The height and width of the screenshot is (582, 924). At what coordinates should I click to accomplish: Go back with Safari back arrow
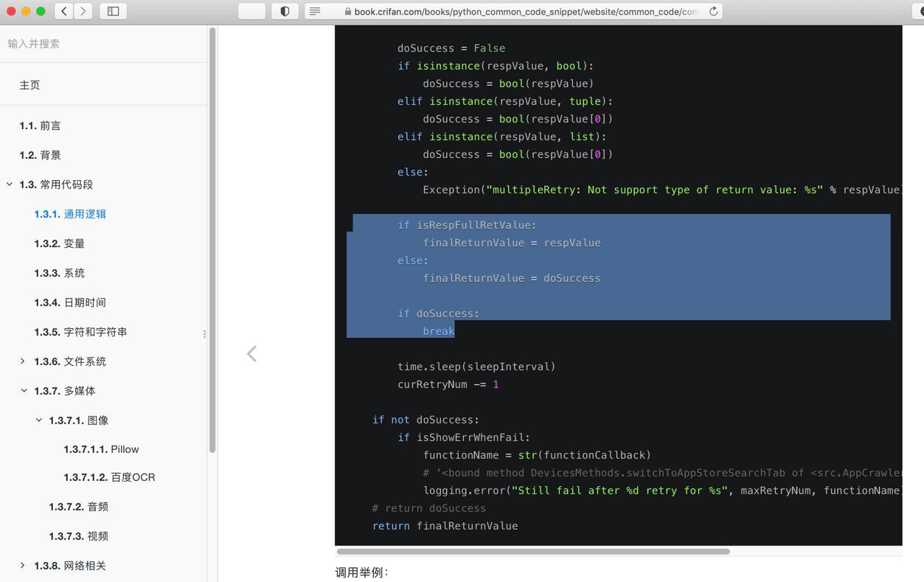pos(64,11)
